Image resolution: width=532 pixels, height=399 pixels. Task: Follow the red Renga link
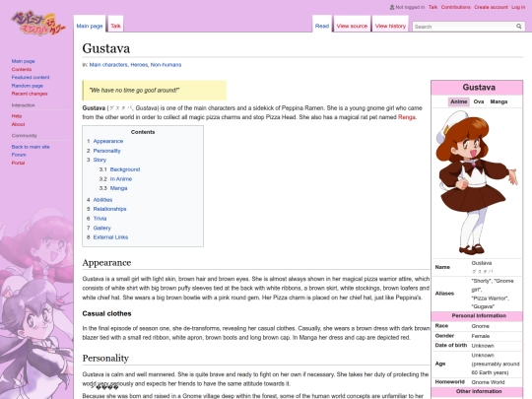407,117
